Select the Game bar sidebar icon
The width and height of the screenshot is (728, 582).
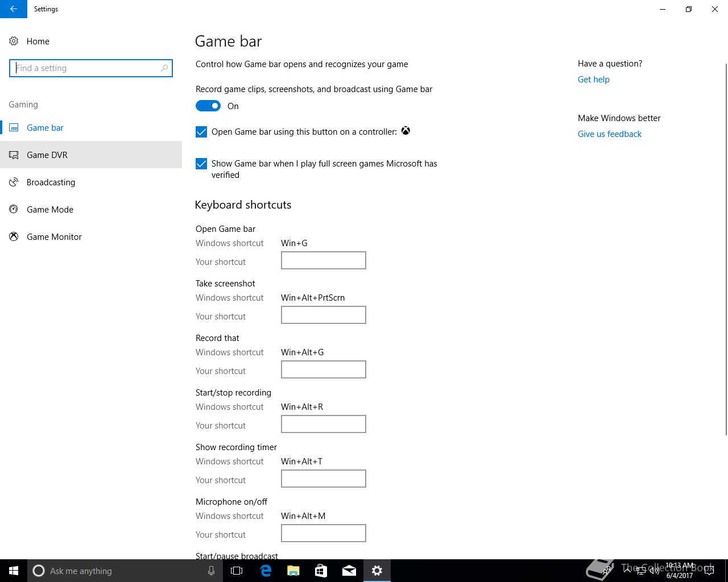pos(14,128)
